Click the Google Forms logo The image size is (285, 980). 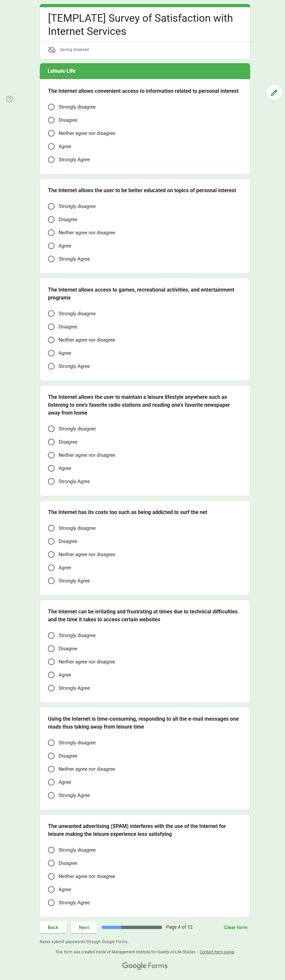coord(145,965)
